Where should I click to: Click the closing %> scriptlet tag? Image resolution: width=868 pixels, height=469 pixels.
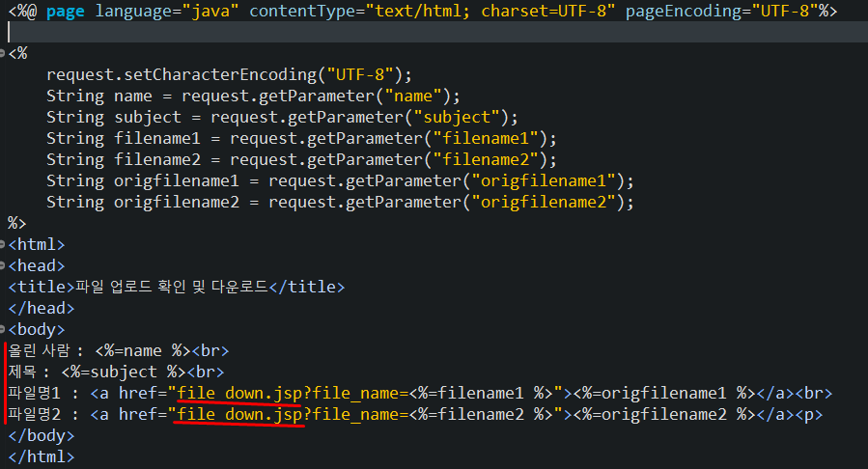coord(16,224)
